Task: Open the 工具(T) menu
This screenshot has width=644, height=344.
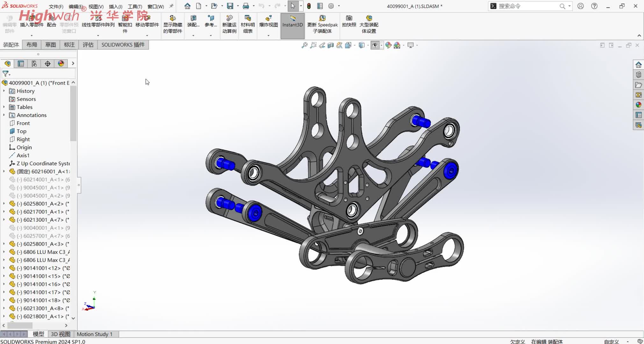Action: tap(135, 6)
